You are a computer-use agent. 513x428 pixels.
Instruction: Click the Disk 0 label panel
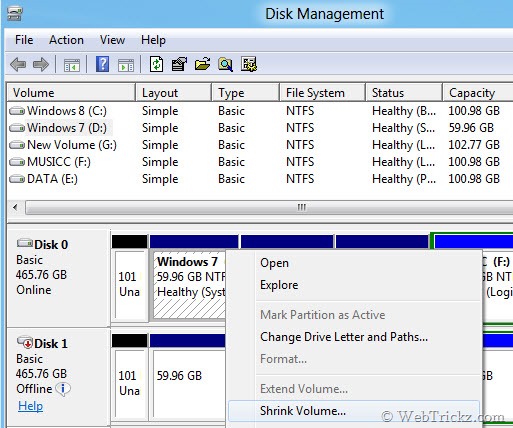pos(58,278)
